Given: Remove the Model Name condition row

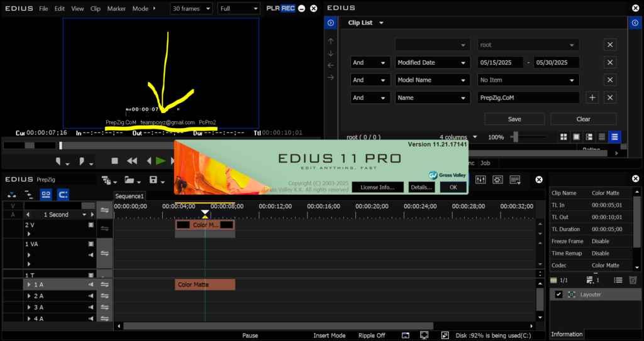Looking at the screenshot, I should coord(610,80).
